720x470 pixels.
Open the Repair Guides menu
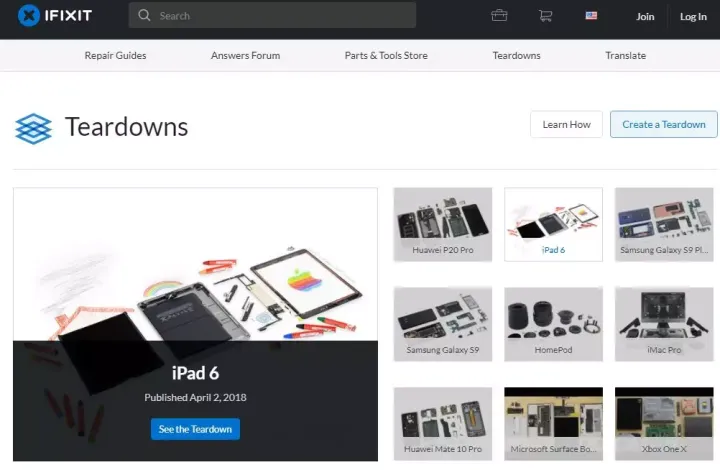coord(115,56)
